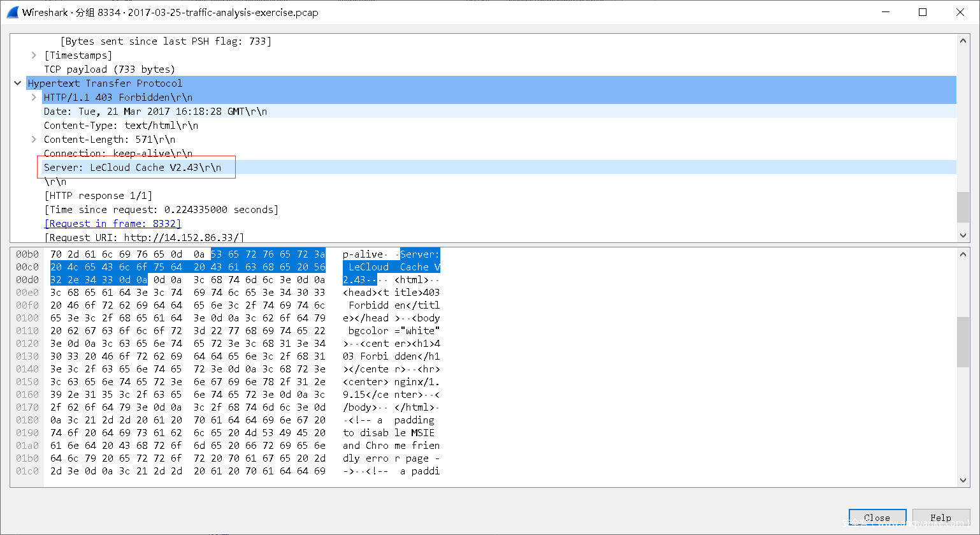Viewport: 980px width, 535px height.
Task: Expand the [Timestamps] tree node
Action: [x=34, y=55]
